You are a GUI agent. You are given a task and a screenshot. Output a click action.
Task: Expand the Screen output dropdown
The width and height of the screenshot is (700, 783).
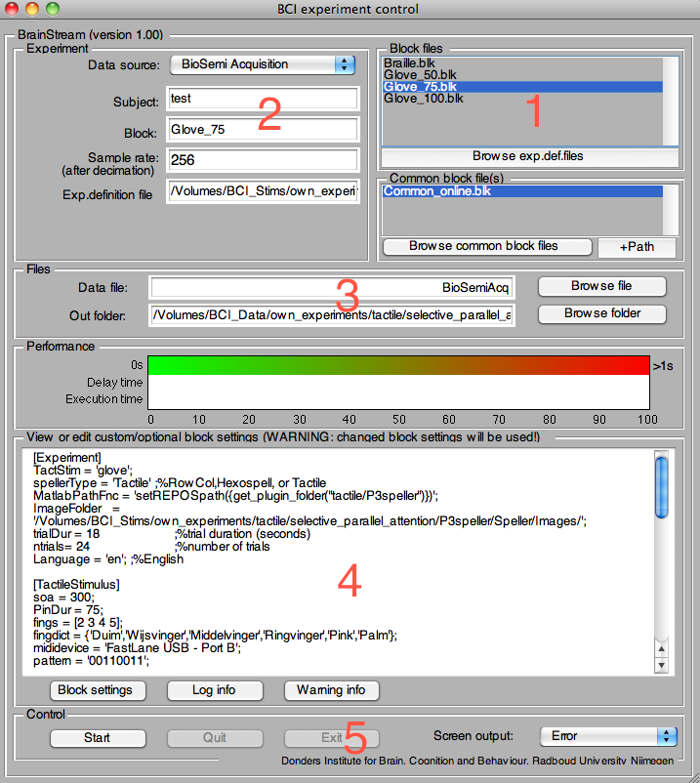(607, 736)
